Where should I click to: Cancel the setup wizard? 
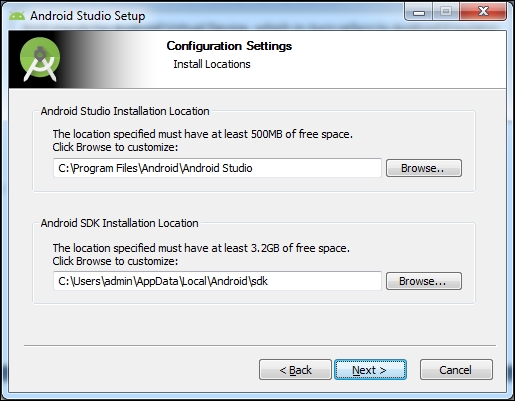(x=456, y=370)
